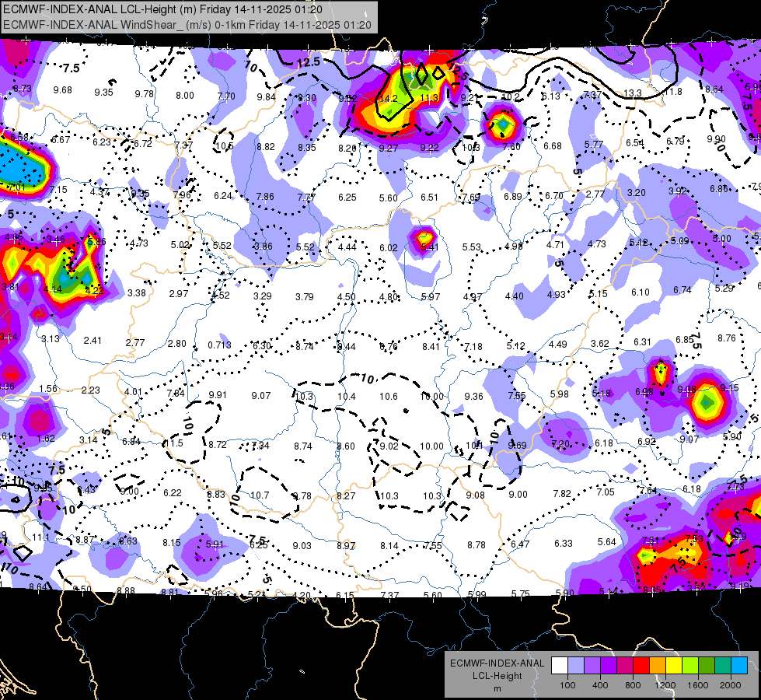Click the grid value 2.41
This screenshot has width=761, height=700.
[93, 341]
